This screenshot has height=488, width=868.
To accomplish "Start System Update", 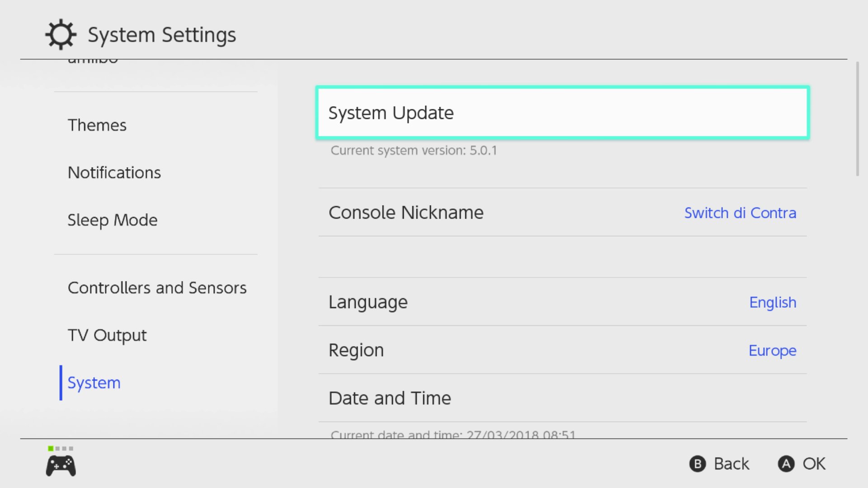I will [x=562, y=113].
